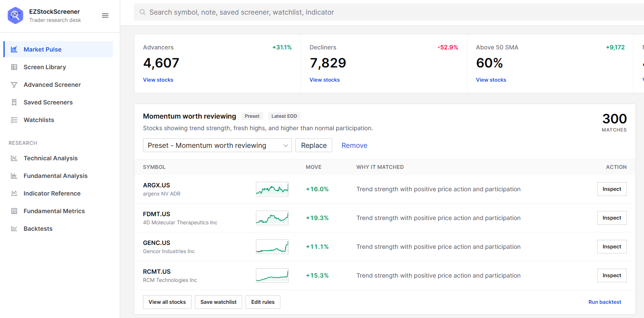The image size is (644, 318).
Task: Click the Backtests icon
Action: [x=14, y=229]
